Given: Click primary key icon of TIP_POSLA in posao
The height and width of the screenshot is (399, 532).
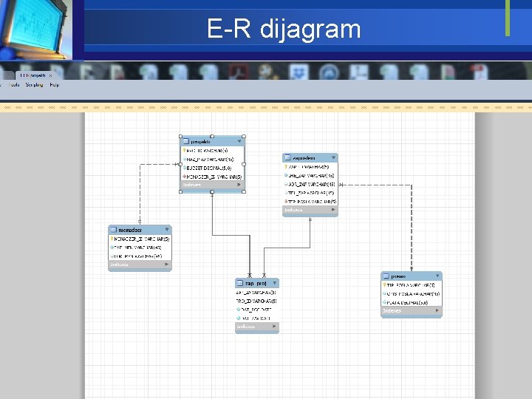Looking at the screenshot, I should (x=384, y=285).
